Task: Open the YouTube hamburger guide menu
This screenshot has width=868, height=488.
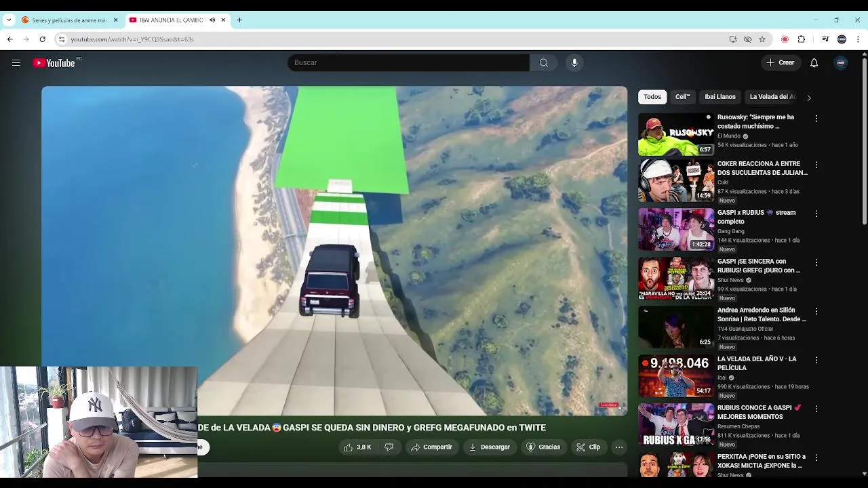Action: [16, 63]
